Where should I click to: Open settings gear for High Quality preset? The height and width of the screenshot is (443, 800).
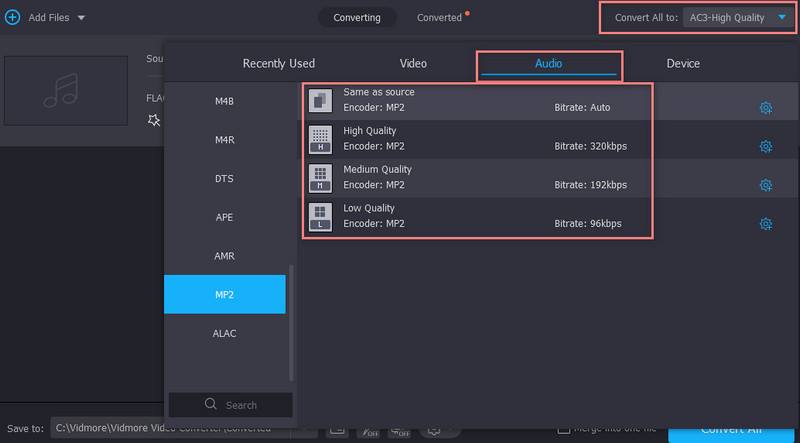[x=766, y=146]
